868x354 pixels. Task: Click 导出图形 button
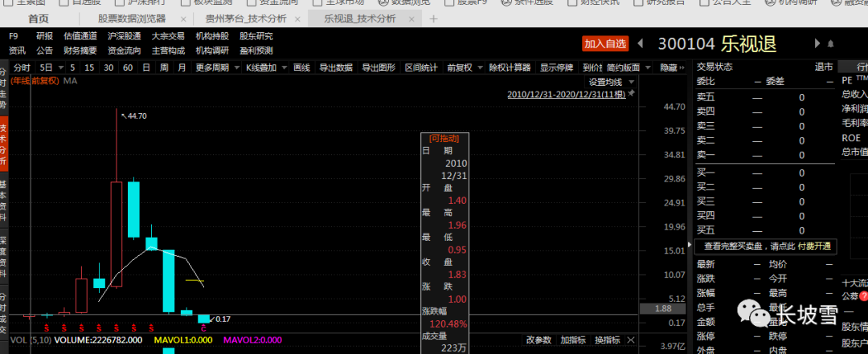pos(379,67)
